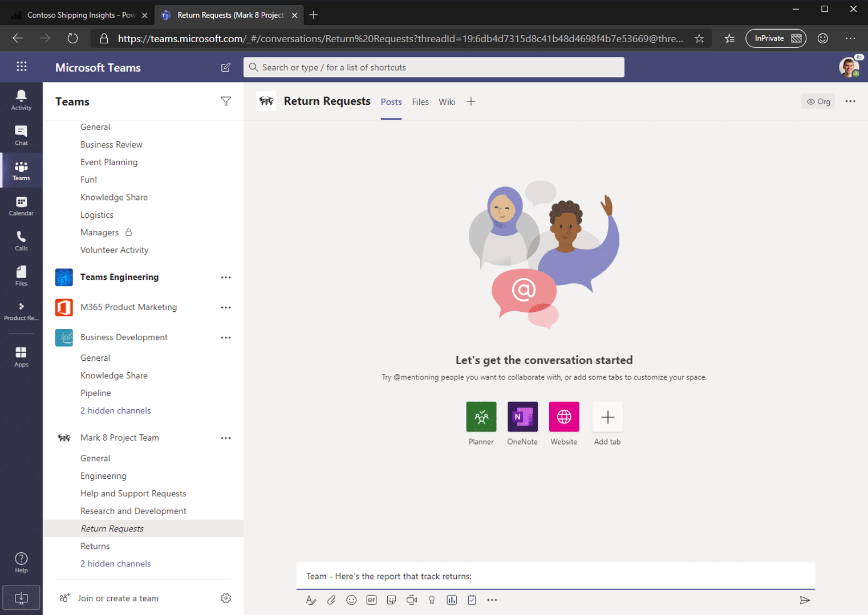Click the Meet now video icon

tap(412, 600)
